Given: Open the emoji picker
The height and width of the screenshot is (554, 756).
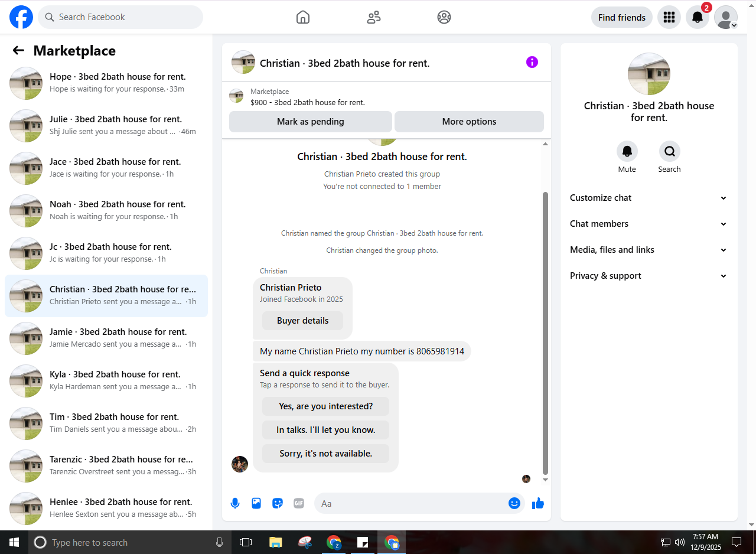Looking at the screenshot, I should coord(514,503).
